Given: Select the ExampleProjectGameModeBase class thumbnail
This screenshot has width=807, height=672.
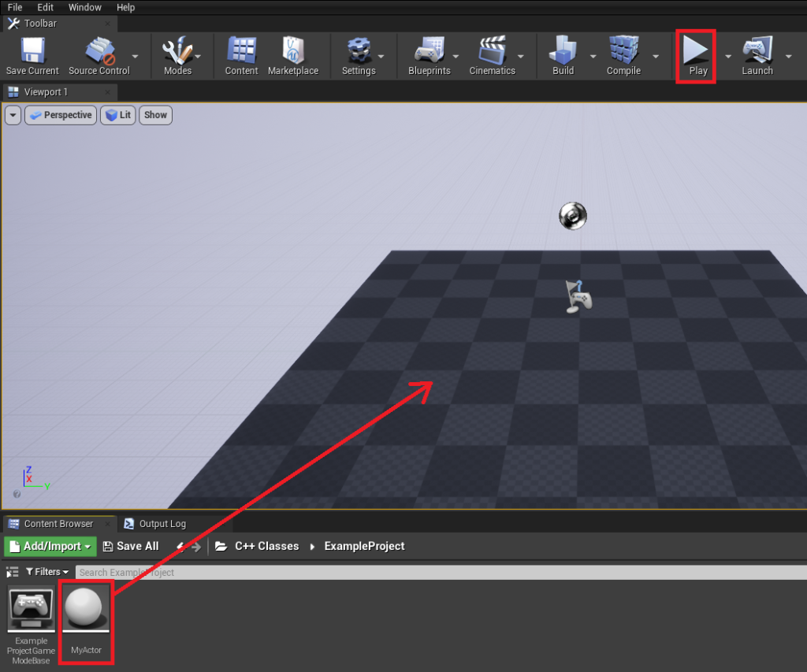Looking at the screenshot, I should pyautogui.click(x=32, y=610).
